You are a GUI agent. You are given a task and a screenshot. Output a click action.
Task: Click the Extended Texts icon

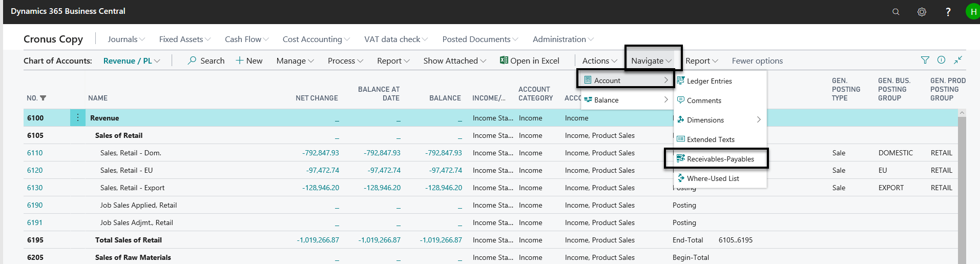(x=681, y=139)
